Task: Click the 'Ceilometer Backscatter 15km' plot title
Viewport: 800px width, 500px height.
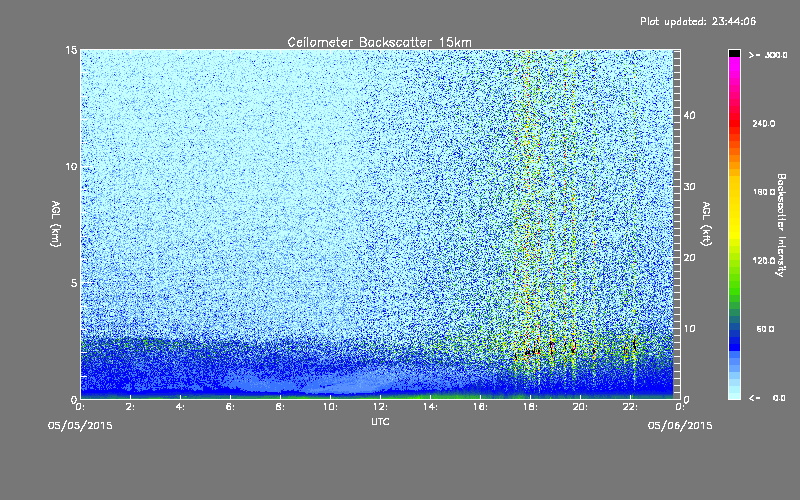Action: pyautogui.click(x=379, y=42)
